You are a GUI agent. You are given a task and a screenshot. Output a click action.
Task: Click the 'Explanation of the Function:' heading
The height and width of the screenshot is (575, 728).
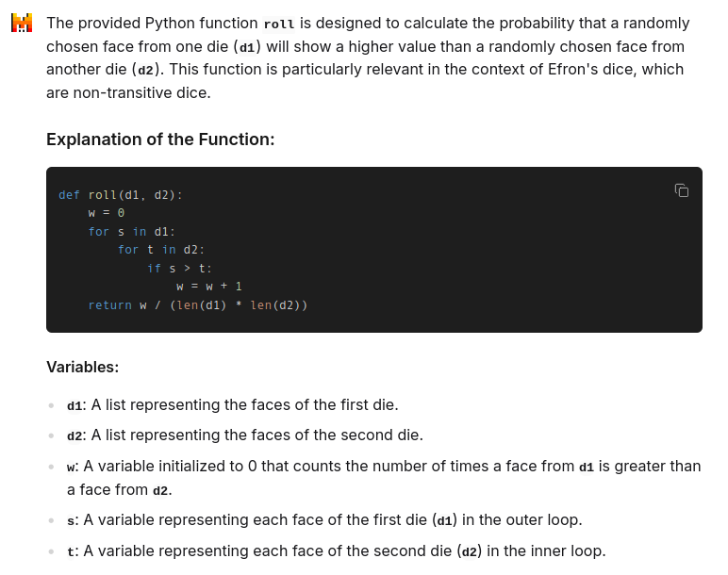tap(160, 140)
